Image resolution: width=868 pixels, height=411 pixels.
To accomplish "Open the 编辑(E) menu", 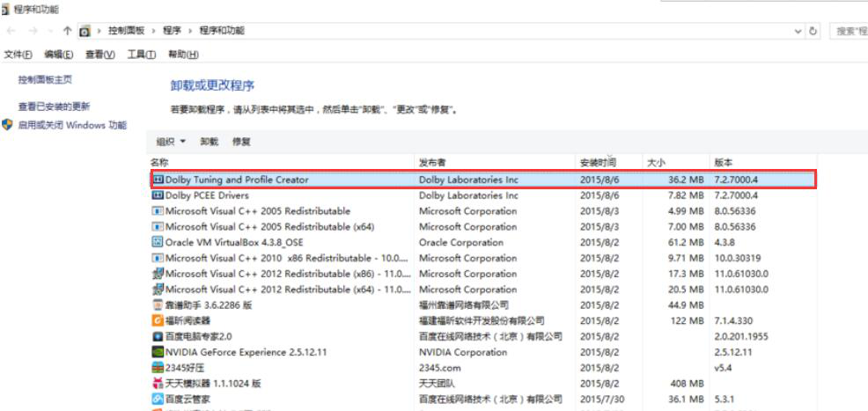I will tap(59, 55).
